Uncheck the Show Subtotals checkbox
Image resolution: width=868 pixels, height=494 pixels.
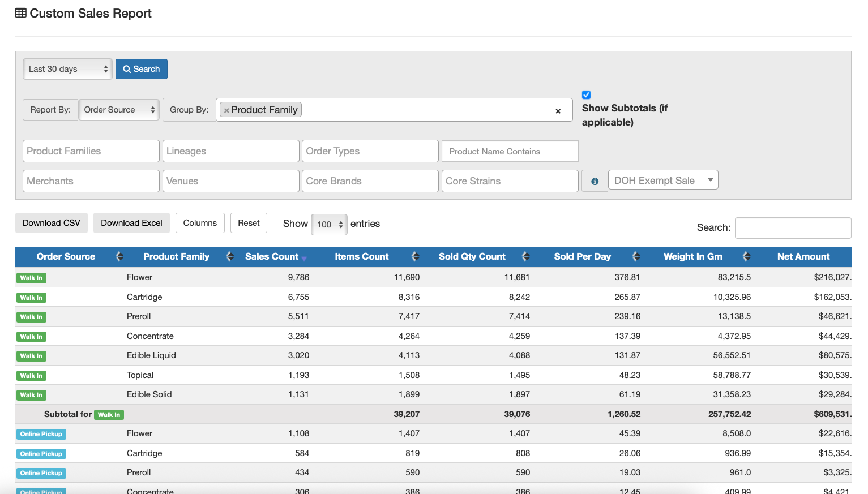[x=587, y=95]
